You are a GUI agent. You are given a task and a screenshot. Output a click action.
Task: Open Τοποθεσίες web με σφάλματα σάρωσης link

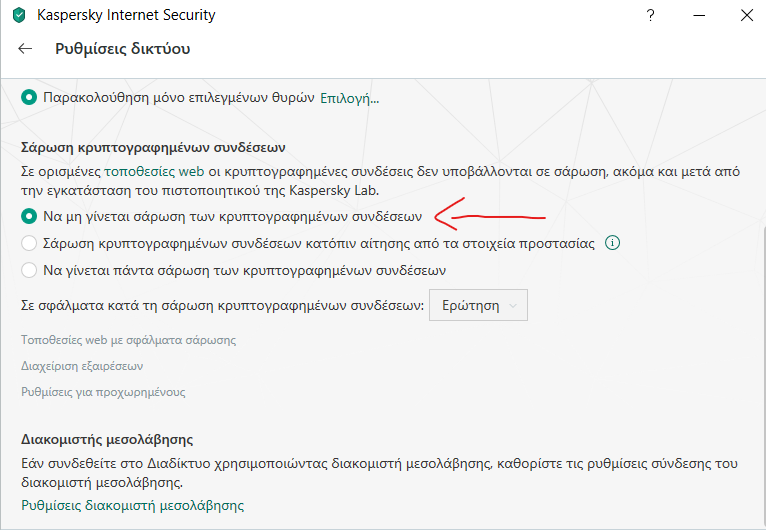(x=128, y=340)
